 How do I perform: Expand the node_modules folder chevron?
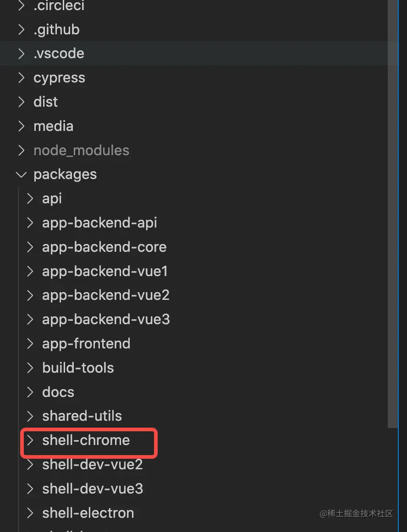click(x=21, y=150)
